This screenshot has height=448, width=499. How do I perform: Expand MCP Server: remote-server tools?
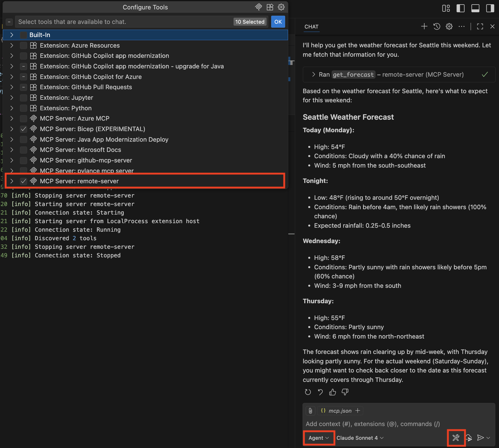(12, 181)
